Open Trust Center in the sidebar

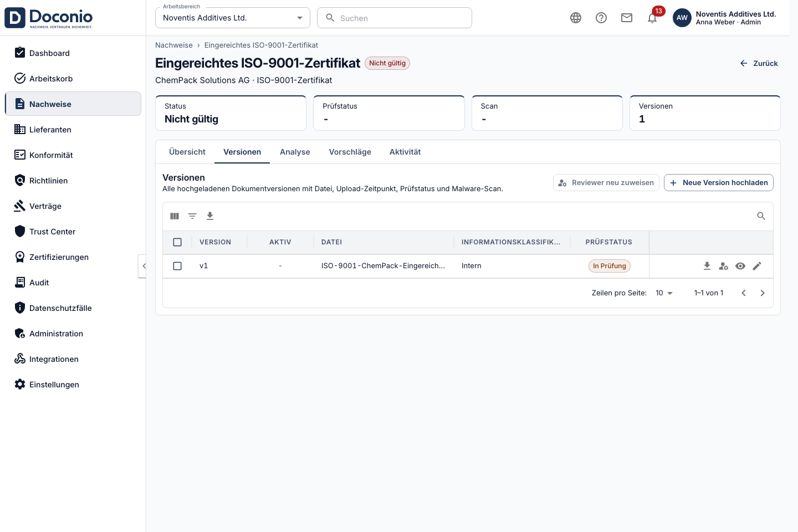coord(73,232)
